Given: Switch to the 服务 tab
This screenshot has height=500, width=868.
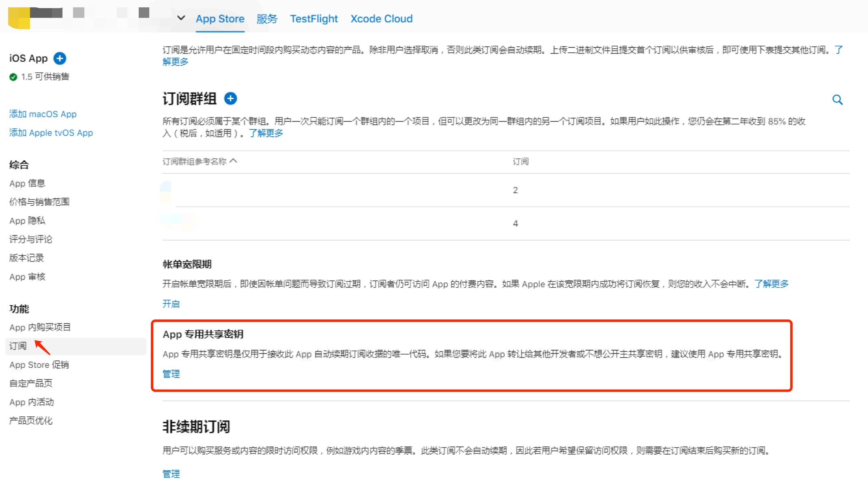Looking at the screenshot, I should (x=266, y=19).
